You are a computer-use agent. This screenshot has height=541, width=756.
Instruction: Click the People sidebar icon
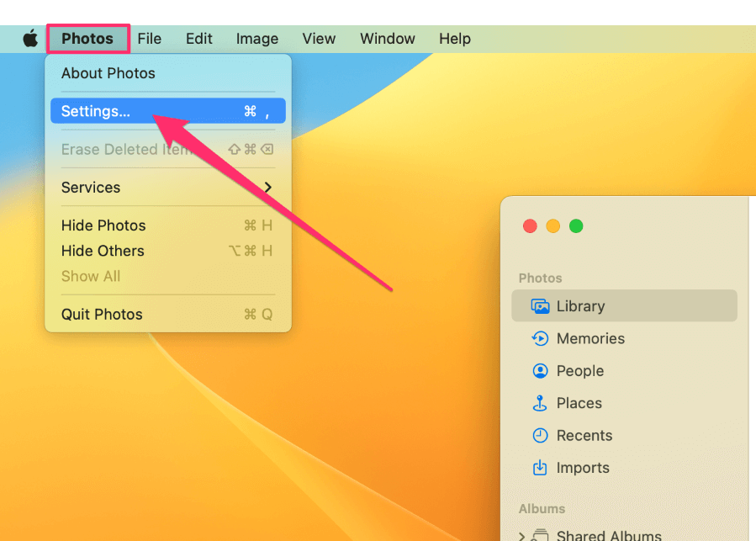[x=540, y=371]
